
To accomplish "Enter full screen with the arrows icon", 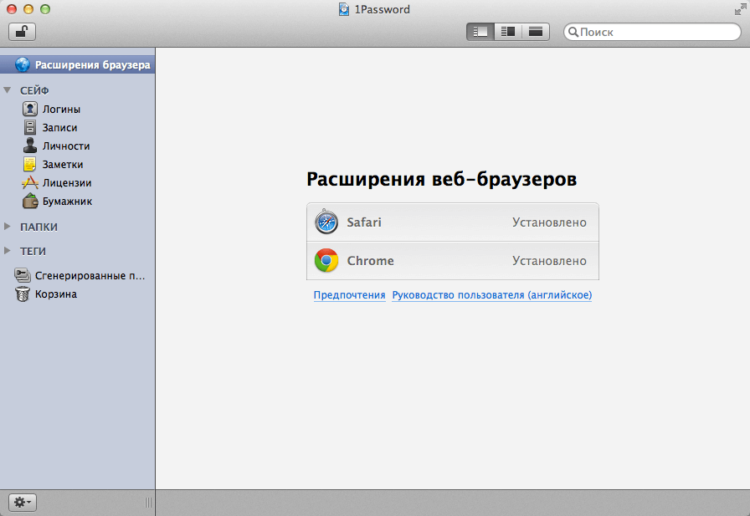I will [x=740, y=9].
